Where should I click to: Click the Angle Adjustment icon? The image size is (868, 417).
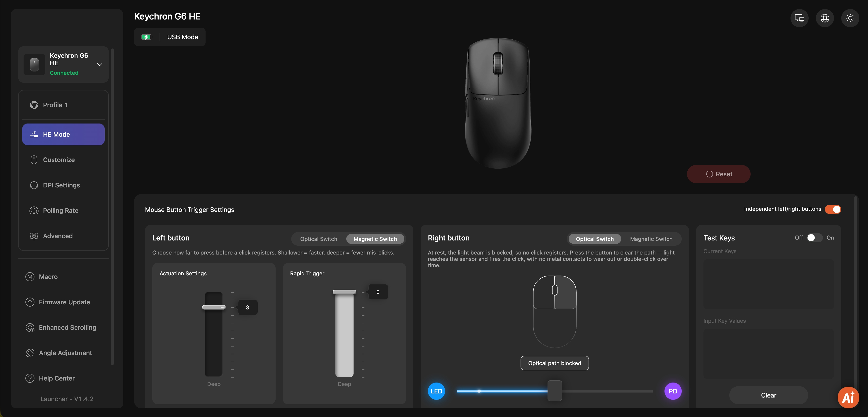pyautogui.click(x=30, y=353)
